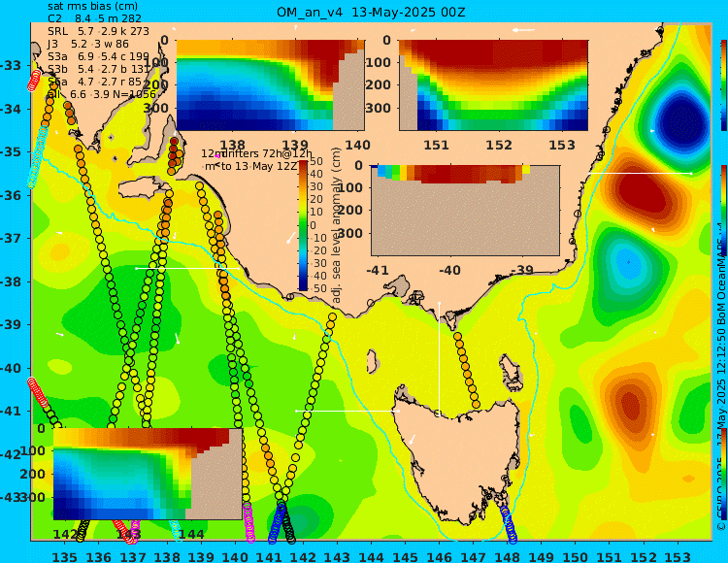728x563 pixels.
Task: Click latitude label -37 on the left axis
Action: point(11,238)
